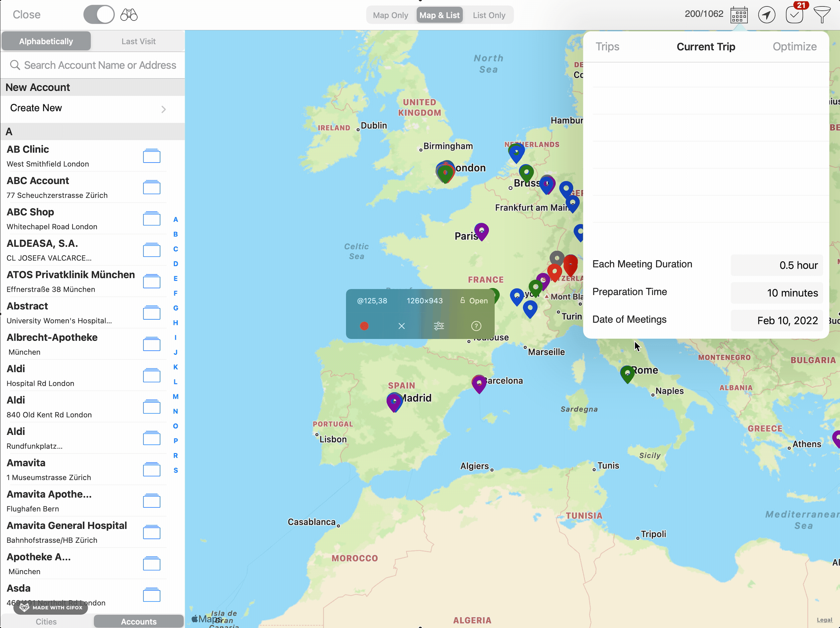Switch to Last Visit sorting tab
Screen dimensions: 840x628
(138, 41)
